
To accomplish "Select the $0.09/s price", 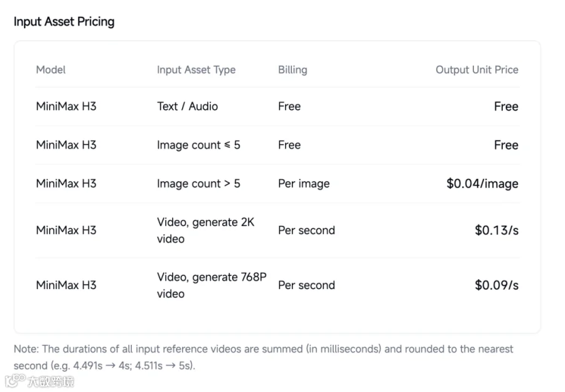I will click(497, 285).
